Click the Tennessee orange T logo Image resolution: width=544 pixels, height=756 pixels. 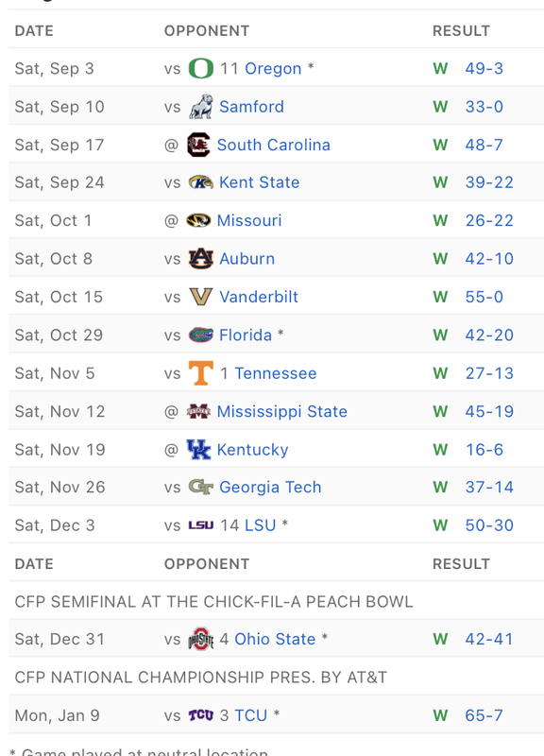click(200, 373)
